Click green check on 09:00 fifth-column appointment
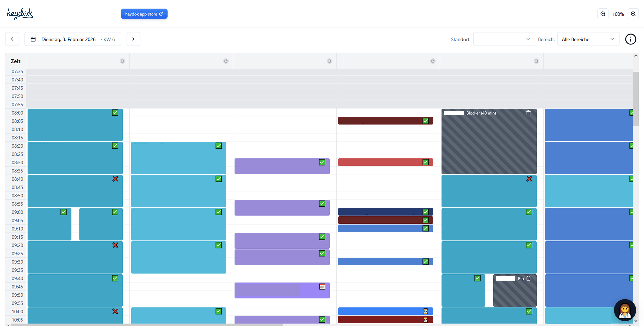The image size is (644, 326). tap(529, 212)
